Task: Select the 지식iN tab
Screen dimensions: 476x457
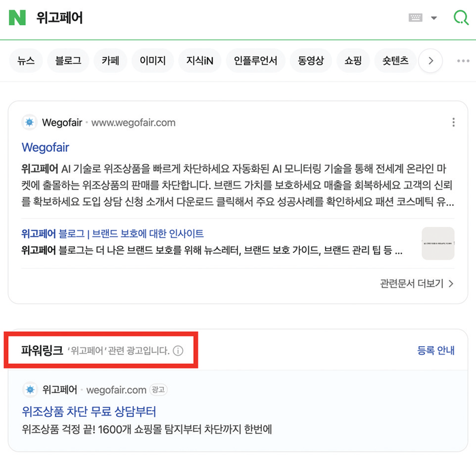Action: pos(200,61)
